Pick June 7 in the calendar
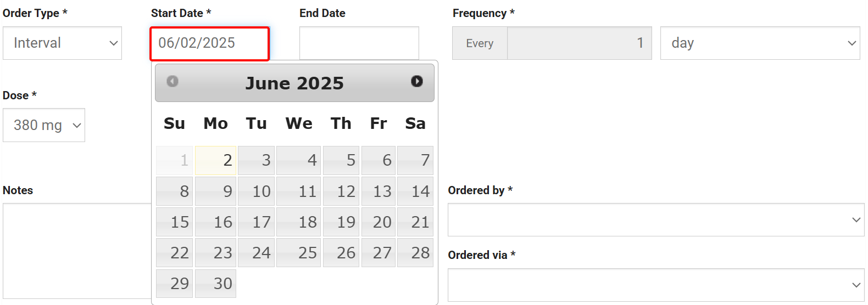The width and height of the screenshot is (868, 305). pyautogui.click(x=415, y=160)
